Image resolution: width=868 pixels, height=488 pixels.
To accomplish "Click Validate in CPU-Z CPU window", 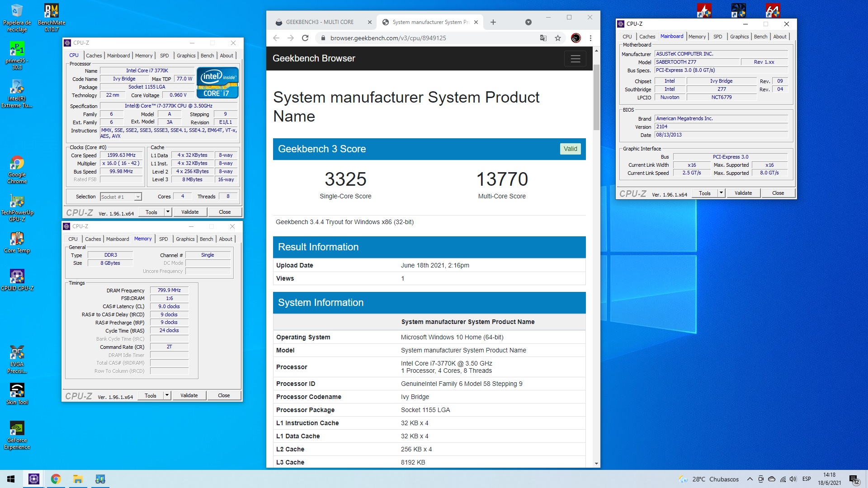I will point(190,212).
